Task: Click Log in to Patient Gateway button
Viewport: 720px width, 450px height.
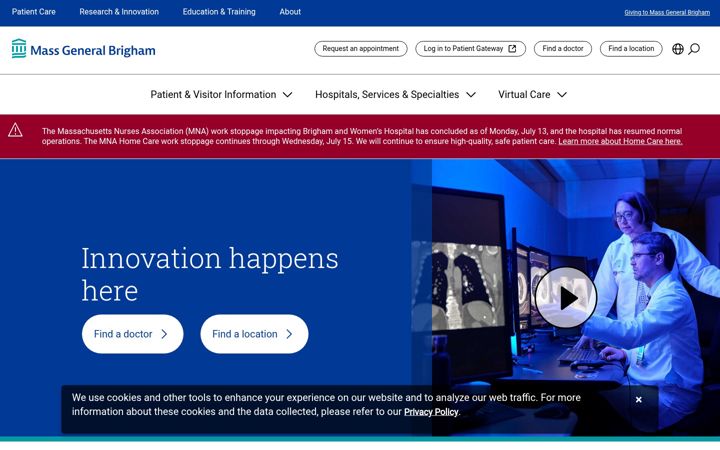Action: click(x=470, y=49)
